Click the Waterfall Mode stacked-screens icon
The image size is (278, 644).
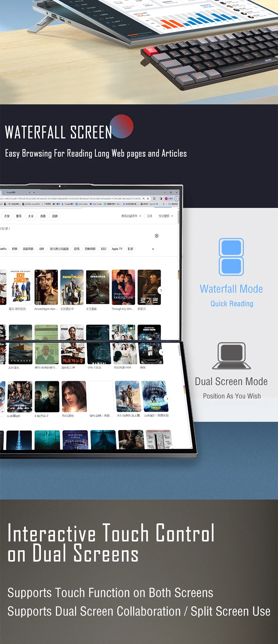click(x=231, y=257)
